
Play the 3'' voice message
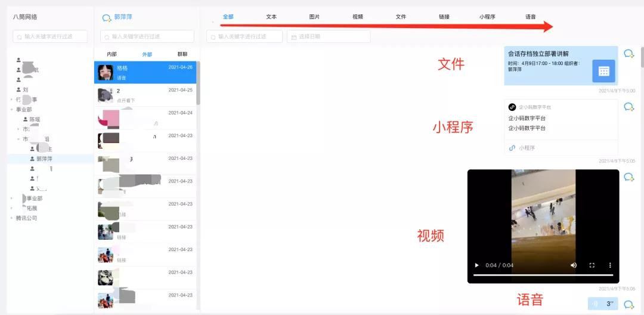click(x=602, y=304)
